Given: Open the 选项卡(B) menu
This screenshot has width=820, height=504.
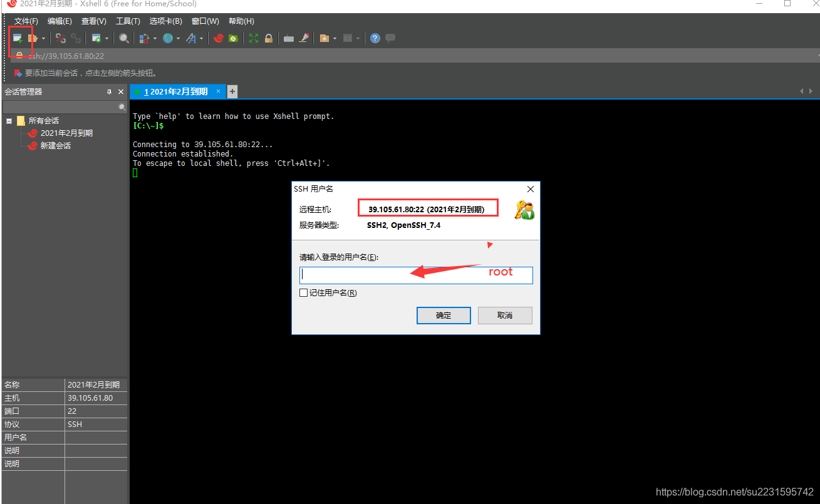Looking at the screenshot, I should [x=166, y=21].
